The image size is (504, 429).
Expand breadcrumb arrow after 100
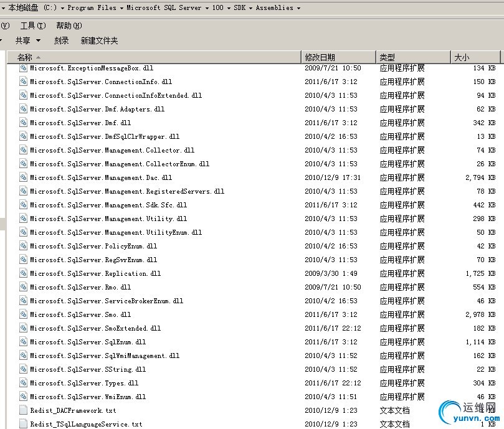click(229, 8)
